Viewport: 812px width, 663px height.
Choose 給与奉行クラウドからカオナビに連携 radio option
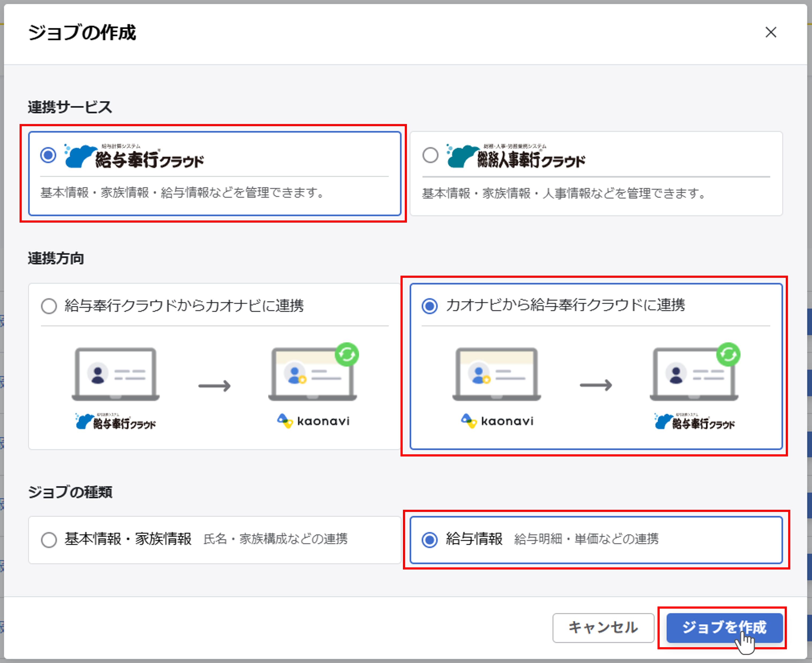[49, 306]
